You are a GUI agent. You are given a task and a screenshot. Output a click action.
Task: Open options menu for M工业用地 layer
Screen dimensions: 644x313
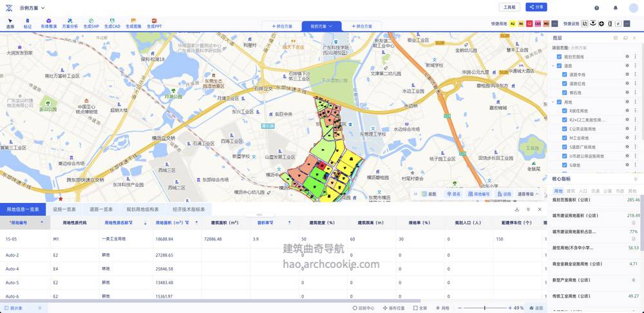tap(636, 138)
